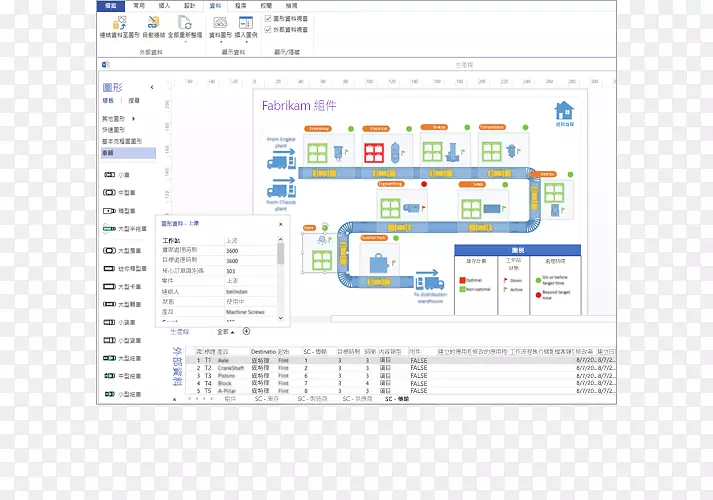Screen dimensions: 713x500
Task: Click the link data to shapes icon
Action: pyautogui.click(x=120, y=23)
